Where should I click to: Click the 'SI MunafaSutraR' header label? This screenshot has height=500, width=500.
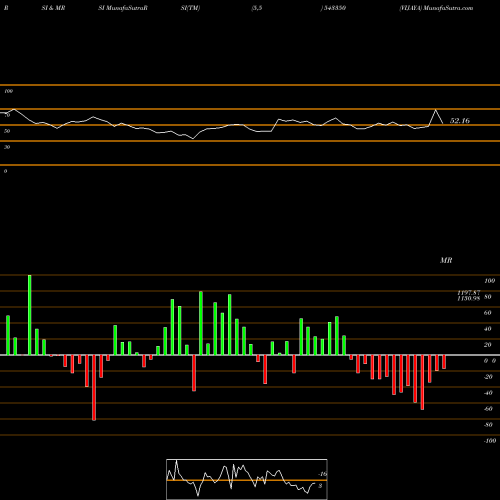point(123,8)
